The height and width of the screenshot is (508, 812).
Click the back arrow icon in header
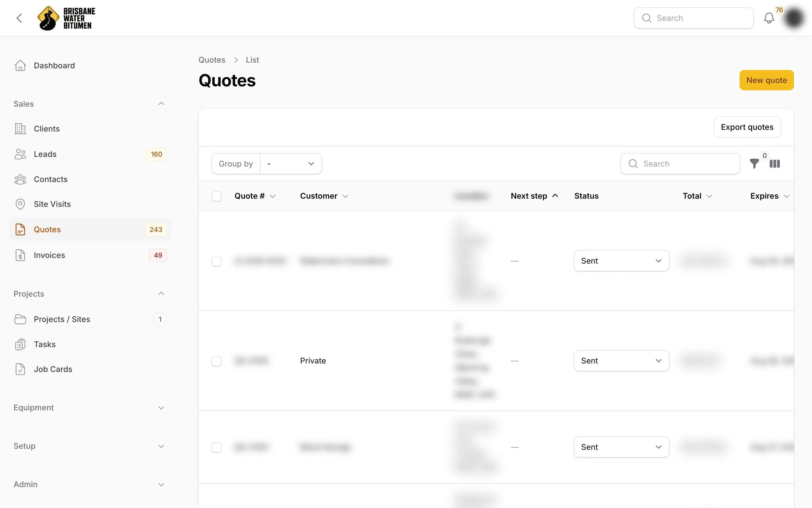(19, 18)
